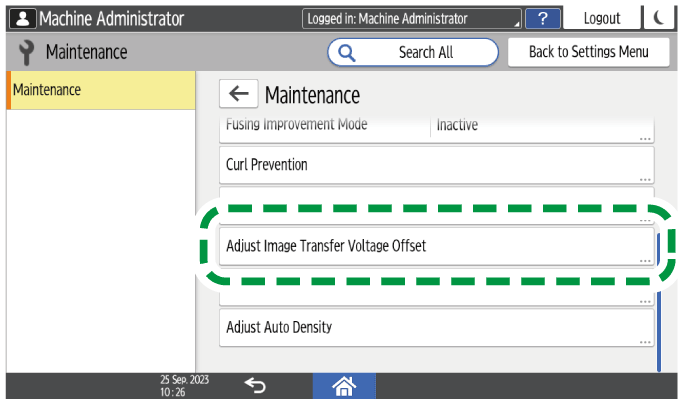
Task: Open the Adjust Auto Density setting
Action: tap(436, 327)
